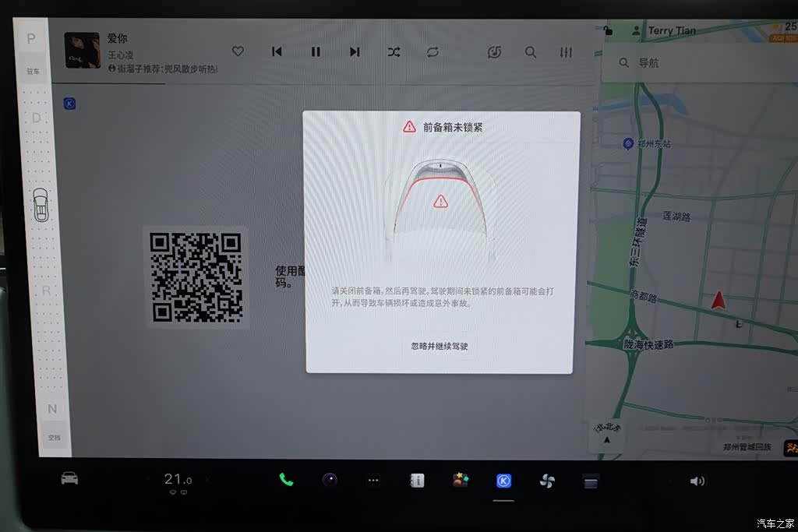Pause the current song
This screenshot has width=798, height=532.
(316, 52)
